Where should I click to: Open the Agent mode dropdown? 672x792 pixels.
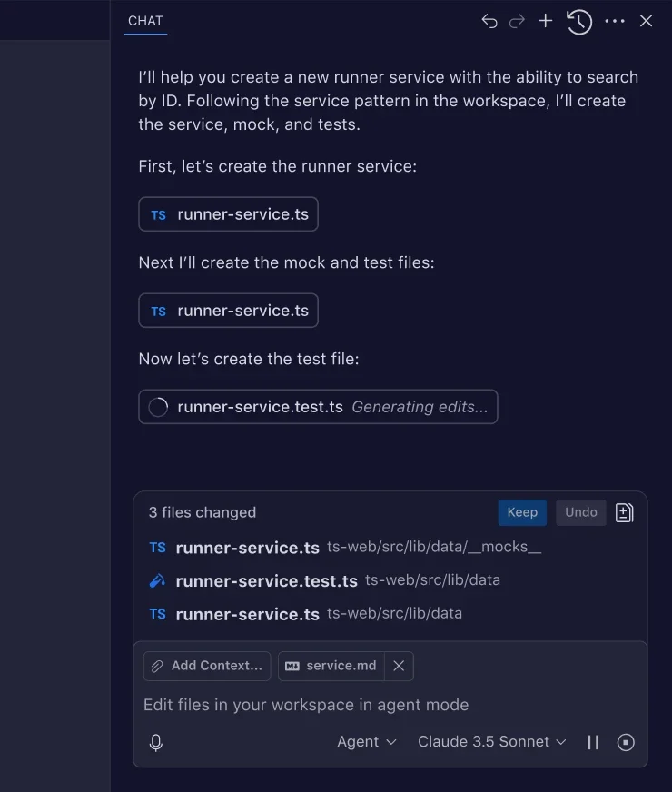367,742
